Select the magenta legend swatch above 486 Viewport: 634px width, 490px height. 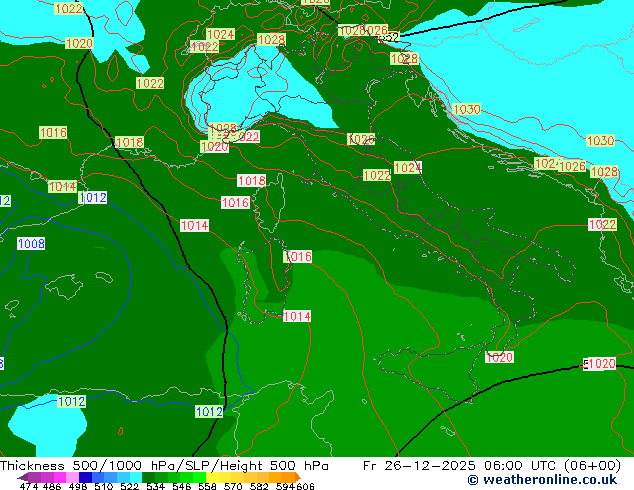pos(59,477)
